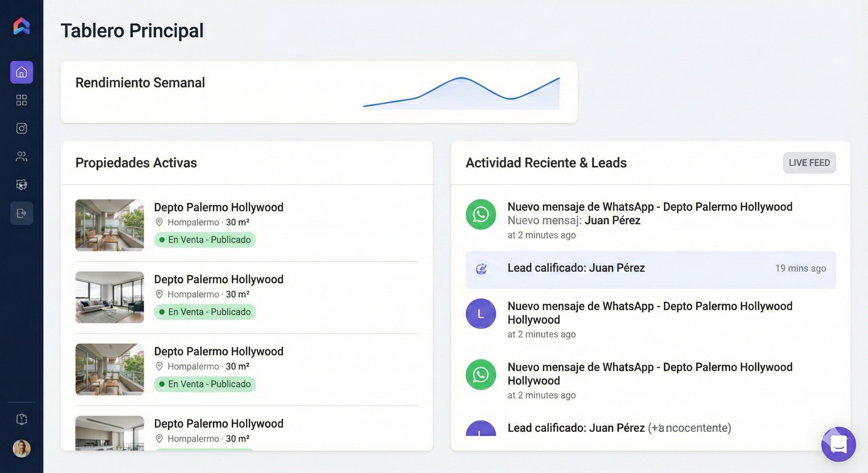Open the first property thumbnail photo
868x473 pixels.
(109, 225)
